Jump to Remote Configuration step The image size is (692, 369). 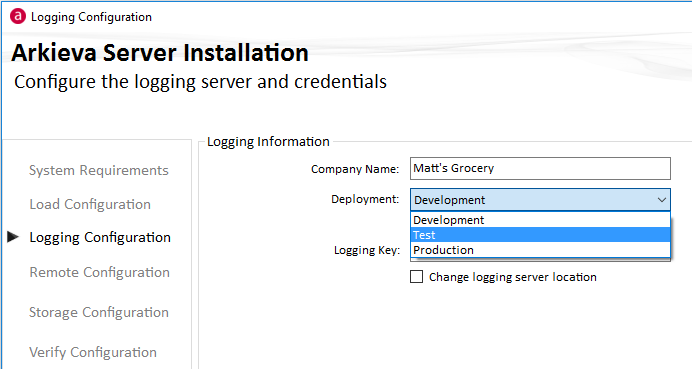(99, 272)
